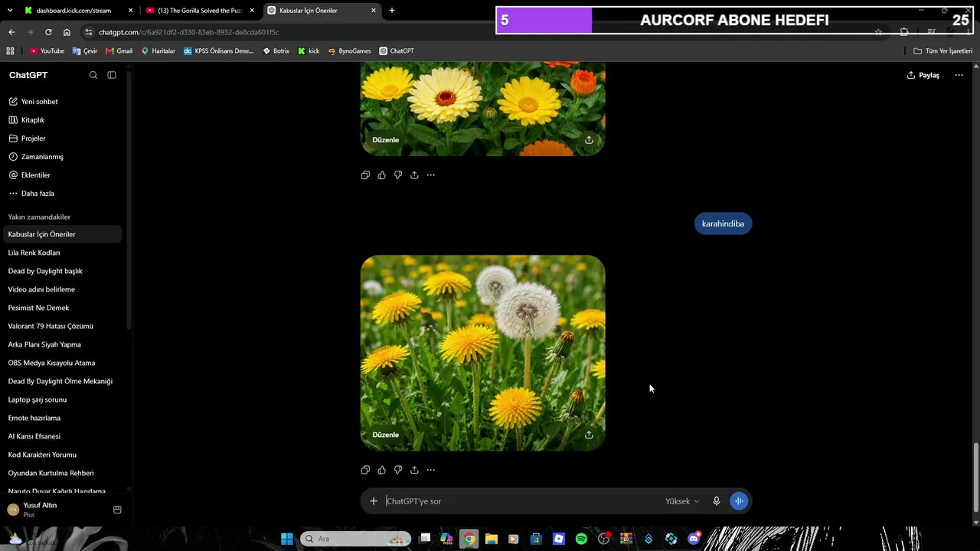This screenshot has height=551, width=980.
Task: Collapse the ChatGPT sidebar with the panel icon
Action: (112, 75)
